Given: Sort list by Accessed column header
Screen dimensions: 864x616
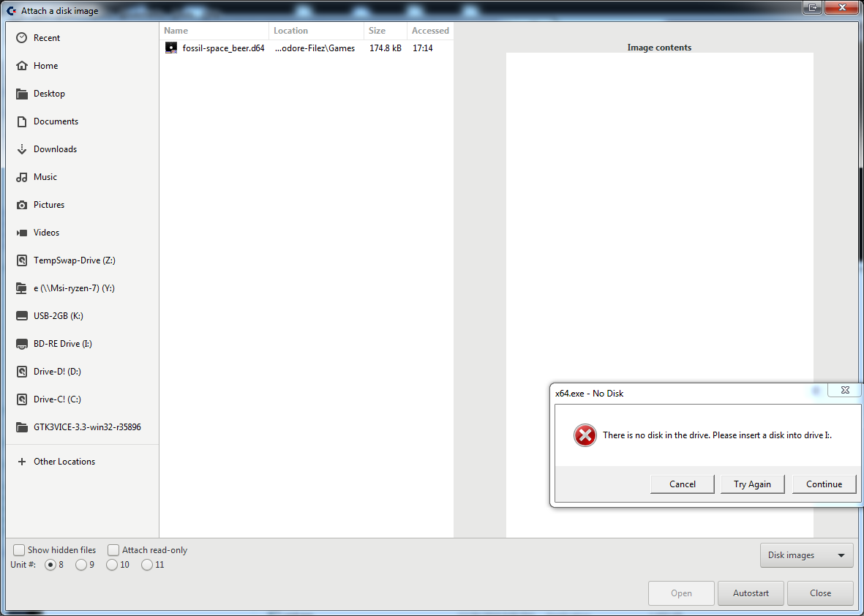Looking at the screenshot, I should [x=430, y=31].
